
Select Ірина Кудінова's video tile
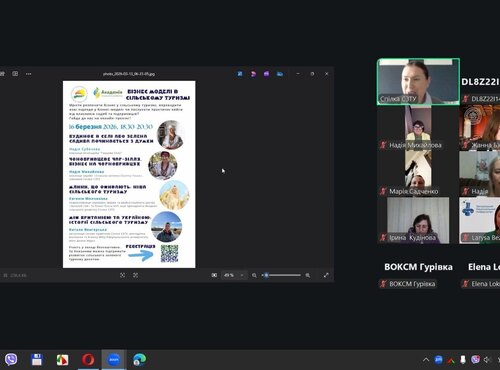(418, 220)
